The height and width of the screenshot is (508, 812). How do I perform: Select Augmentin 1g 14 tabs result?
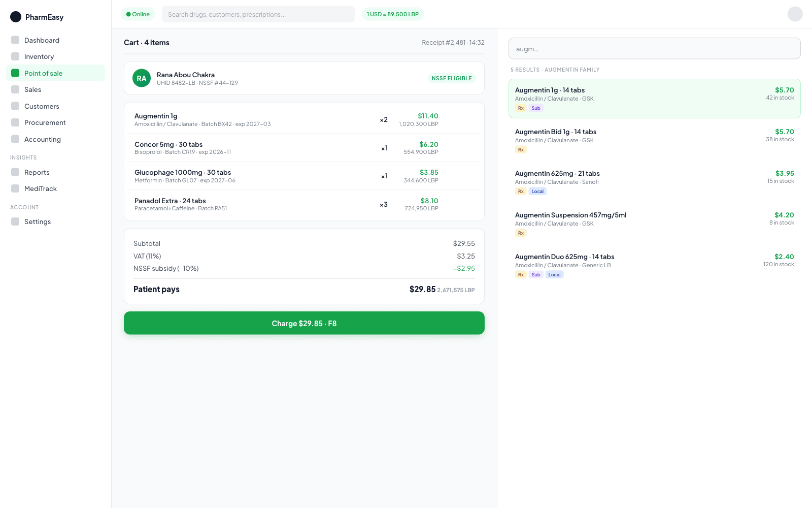655,99
